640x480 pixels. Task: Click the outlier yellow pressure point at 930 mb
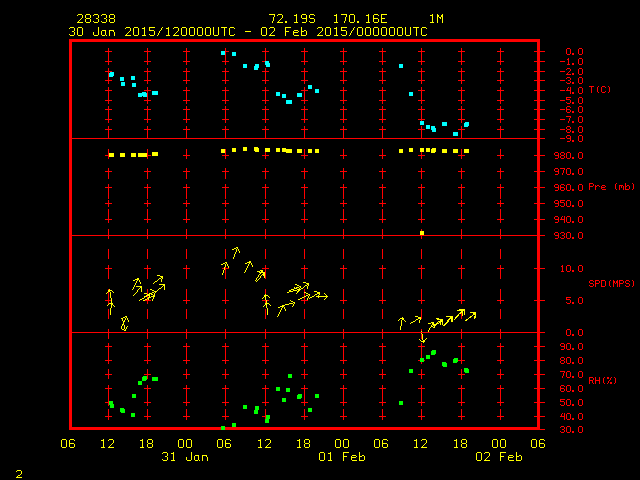click(422, 233)
